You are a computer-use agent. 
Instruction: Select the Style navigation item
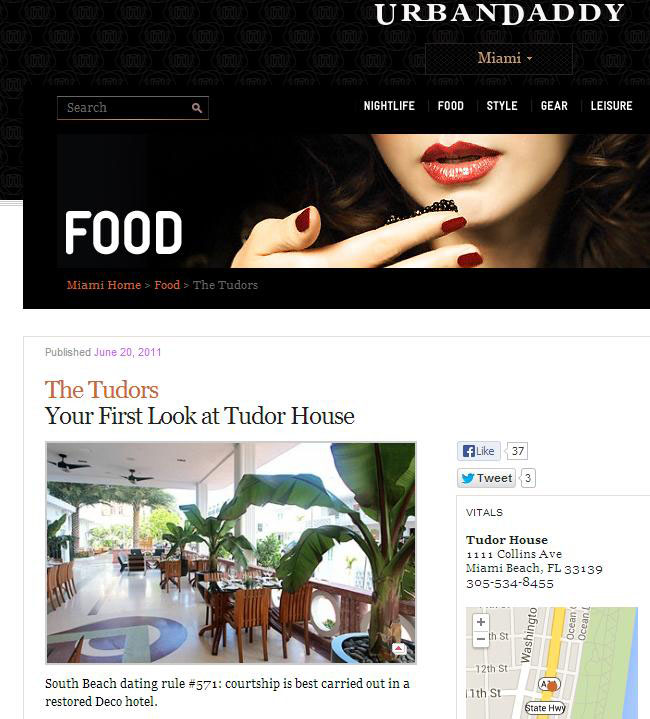click(502, 106)
